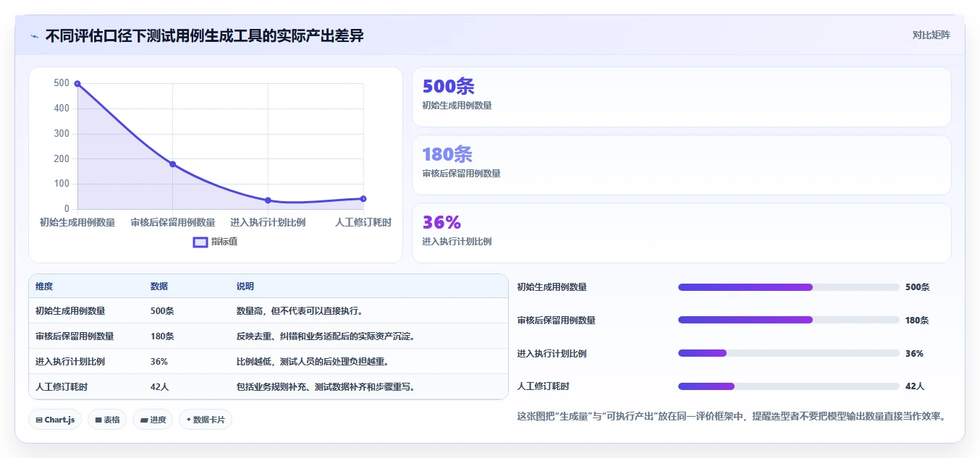The height and width of the screenshot is (458, 980).
Task: Click the chart point for 人工修订耗时
Action: (363, 199)
